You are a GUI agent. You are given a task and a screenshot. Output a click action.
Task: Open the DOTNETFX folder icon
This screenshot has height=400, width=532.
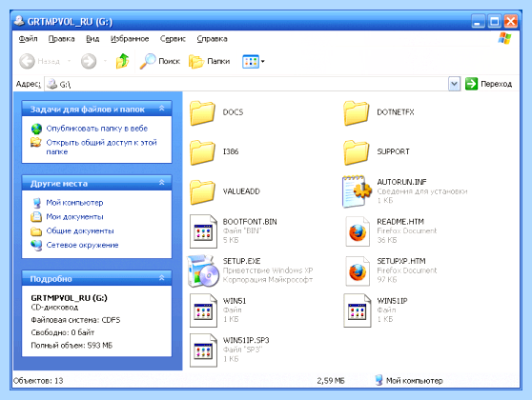357,112
